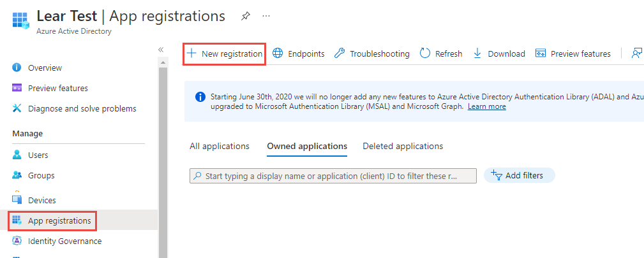Viewport: 644px width, 258px height.
Task: Open Preview features from toolbar label
Action: (580, 54)
